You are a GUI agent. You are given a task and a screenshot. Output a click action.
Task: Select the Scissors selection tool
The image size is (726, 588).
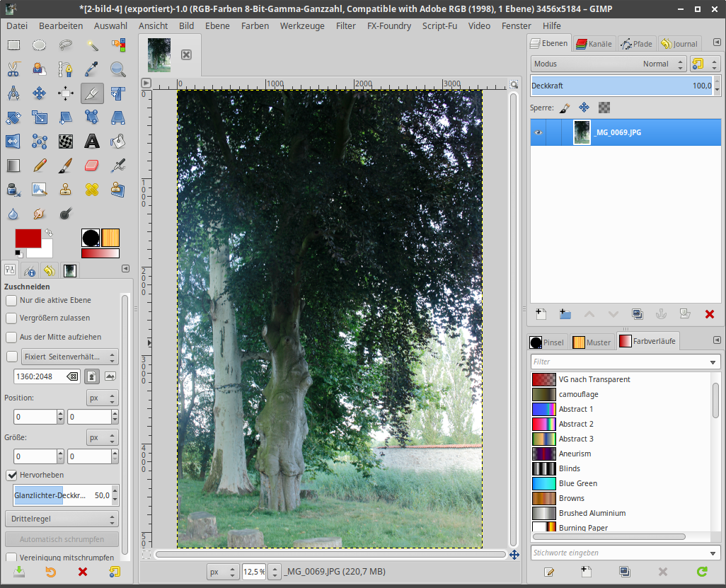[x=13, y=69]
